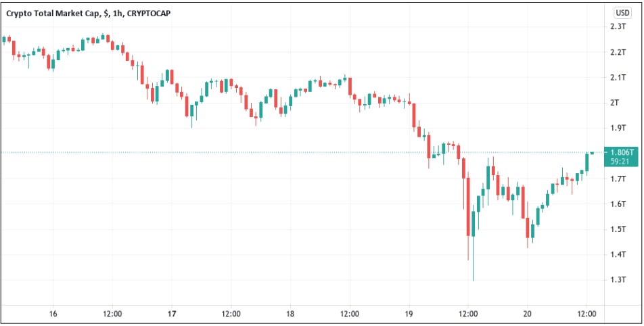Click date 17 on the time axis
This screenshot has height=326, width=644.
click(x=172, y=314)
